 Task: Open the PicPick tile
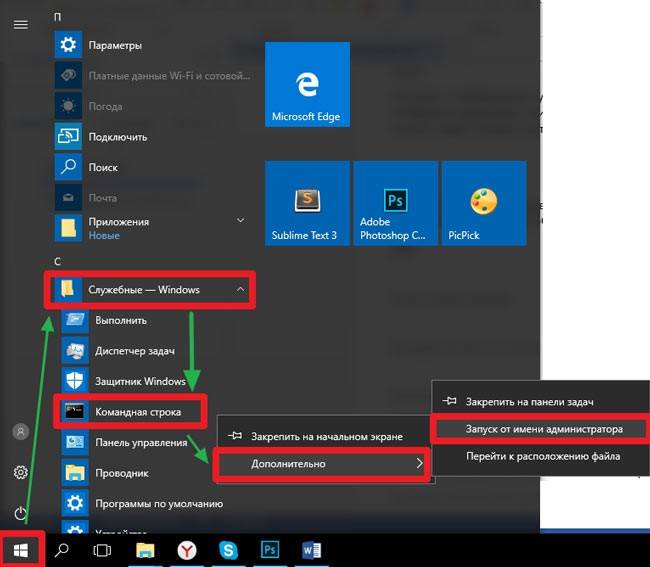click(484, 203)
